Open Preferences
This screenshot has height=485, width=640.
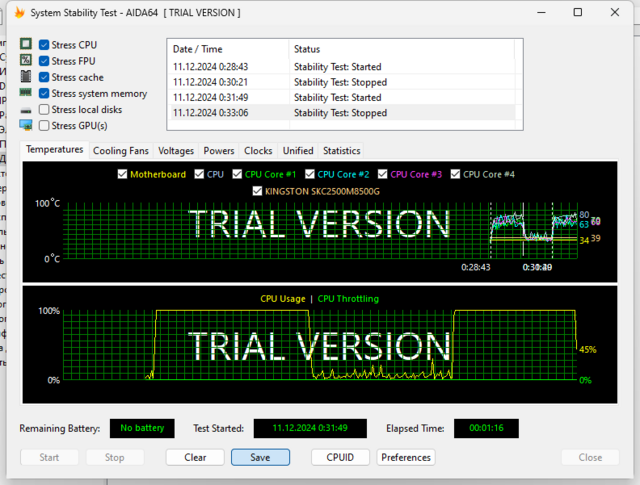[x=406, y=457]
